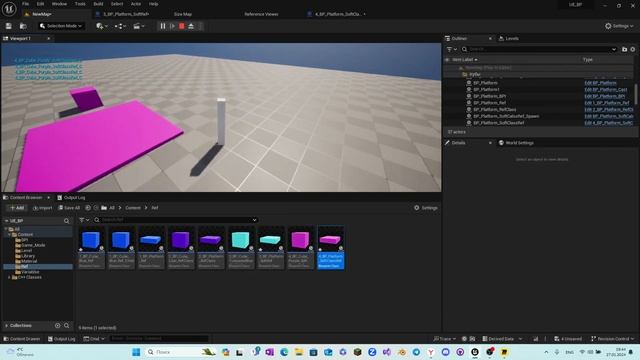The width and height of the screenshot is (640, 360).
Task: Open the Edit menu
Action: (x=40, y=4)
